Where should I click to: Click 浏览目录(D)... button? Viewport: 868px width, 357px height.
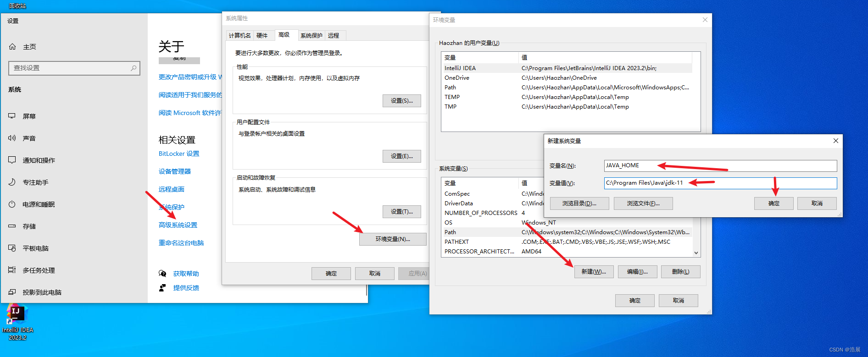click(x=579, y=203)
